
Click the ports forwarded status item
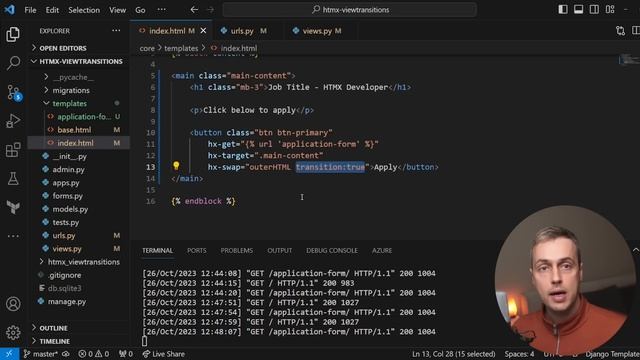(126, 354)
